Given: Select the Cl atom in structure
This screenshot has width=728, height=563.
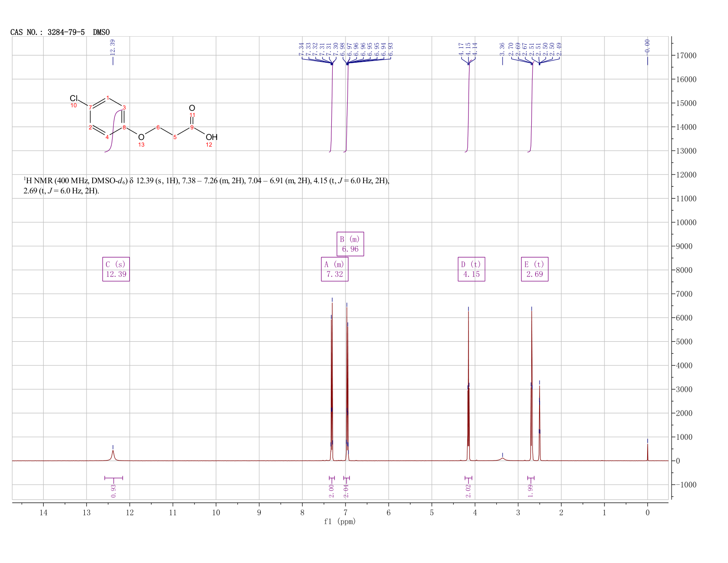Looking at the screenshot, I should point(74,98).
